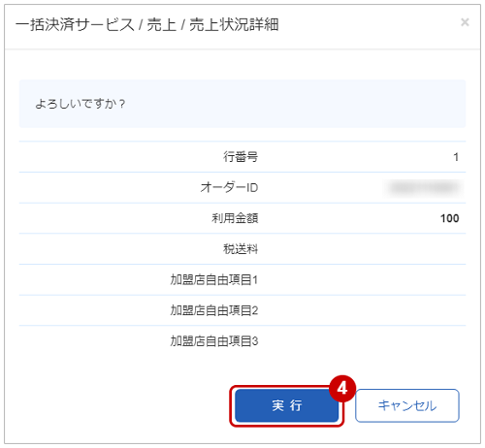This screenshot has height=448, width=485.
Task: Close the dialog with the X icon
Action: 465,22
